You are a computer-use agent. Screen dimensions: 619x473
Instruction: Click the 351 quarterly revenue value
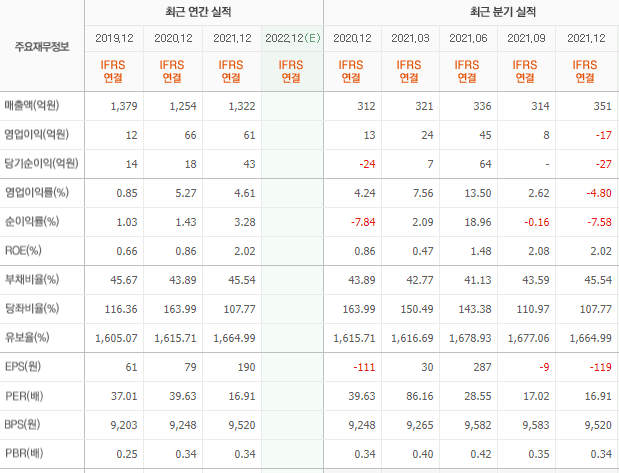(602, 106)
